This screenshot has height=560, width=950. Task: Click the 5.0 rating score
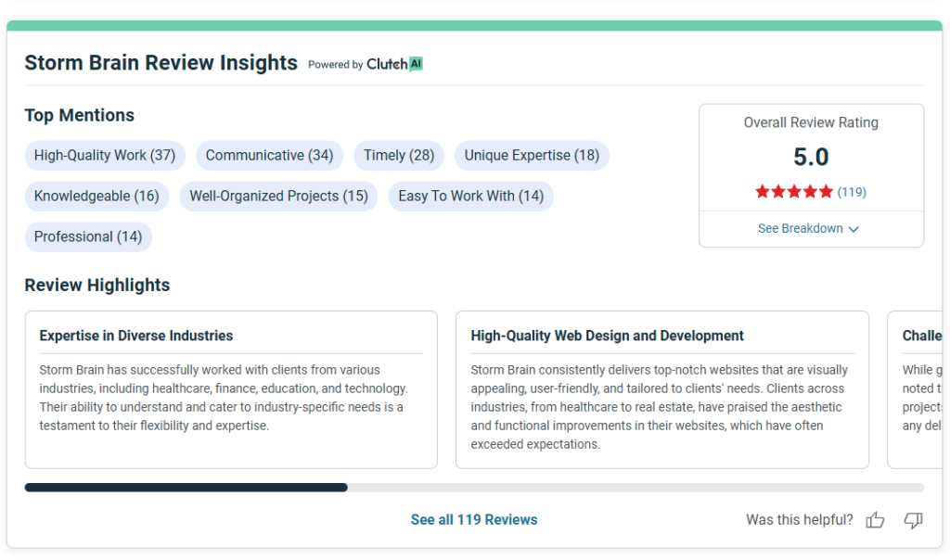(811, 157)
